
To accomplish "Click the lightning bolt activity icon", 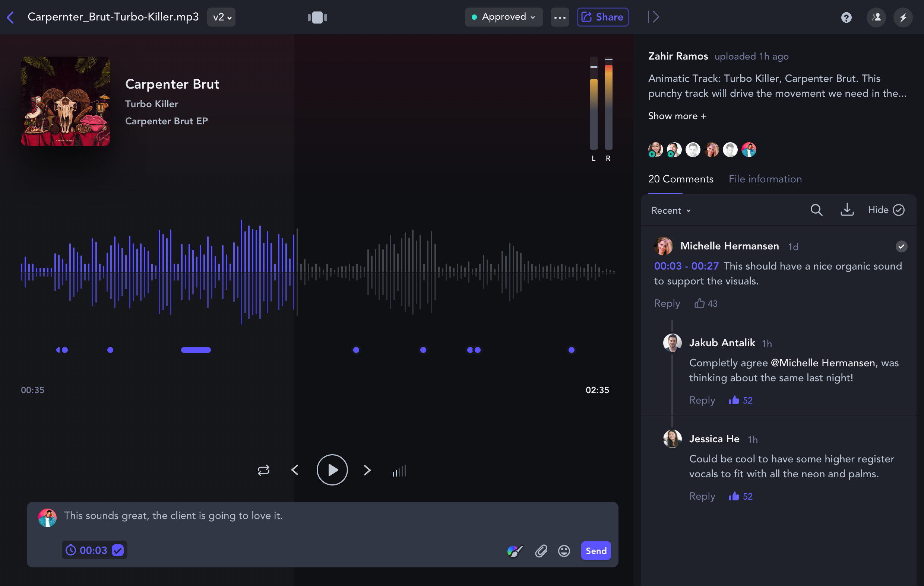I will (903, 17).
